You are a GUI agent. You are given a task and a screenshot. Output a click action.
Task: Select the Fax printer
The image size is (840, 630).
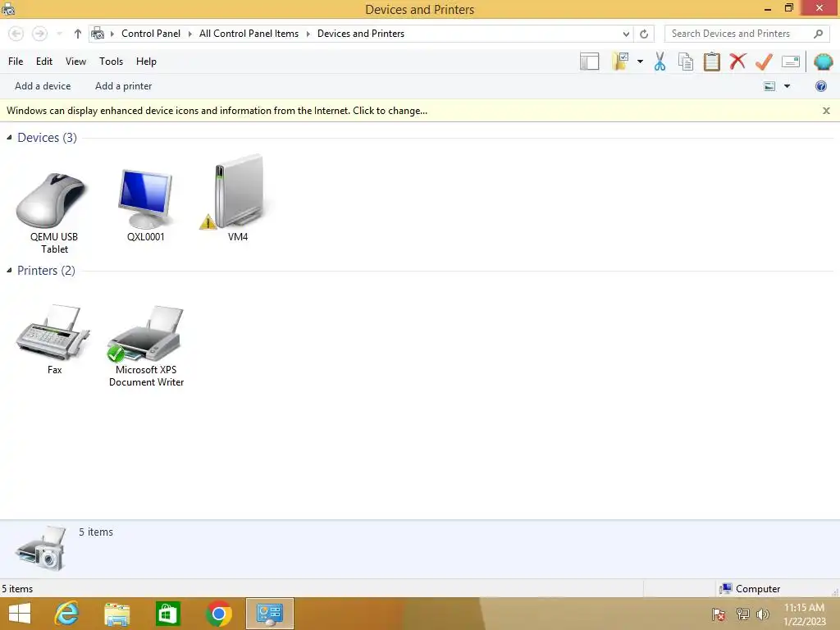point(54,339)
